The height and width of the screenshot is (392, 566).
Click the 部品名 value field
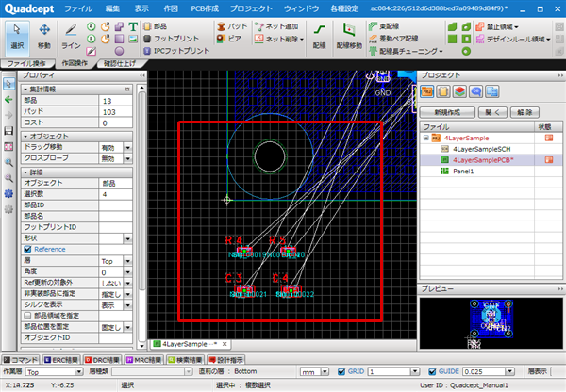[115, 217]
